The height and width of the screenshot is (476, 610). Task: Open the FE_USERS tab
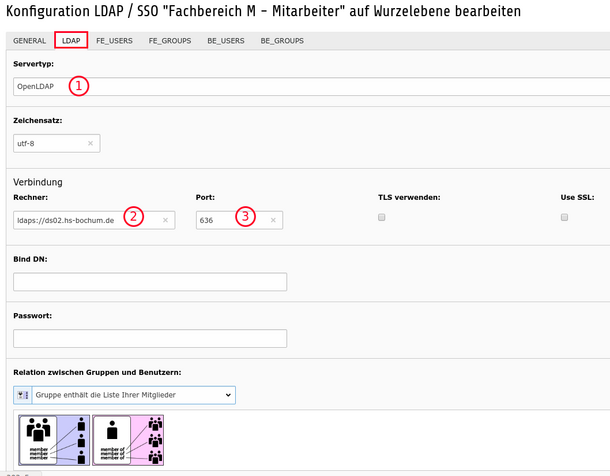click(x=114, y=41)
